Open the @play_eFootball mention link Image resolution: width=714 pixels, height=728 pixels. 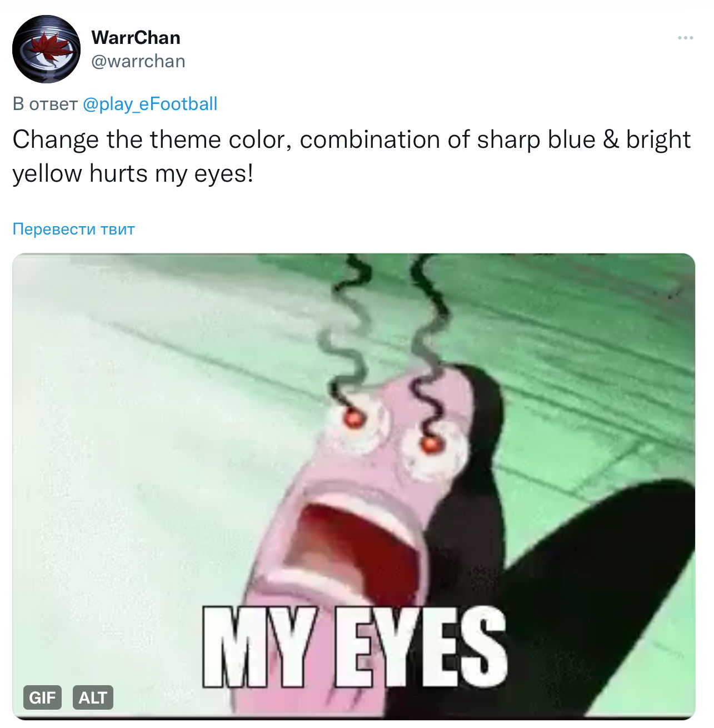[x=150, y=104]
